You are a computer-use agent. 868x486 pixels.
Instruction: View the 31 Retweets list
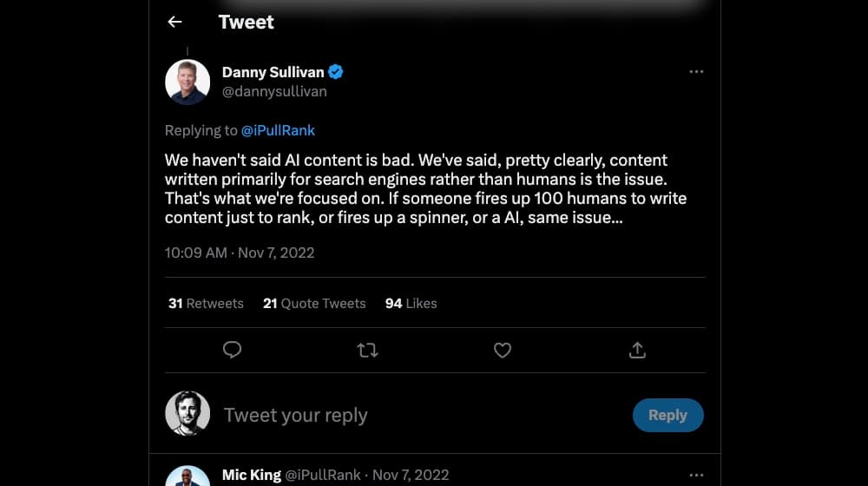coord(206,303)
